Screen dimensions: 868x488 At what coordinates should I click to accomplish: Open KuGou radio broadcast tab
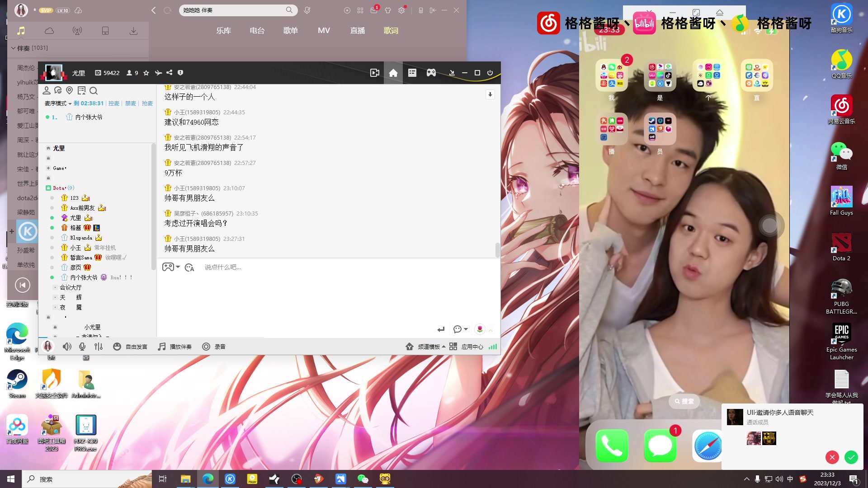pos(77,31)
